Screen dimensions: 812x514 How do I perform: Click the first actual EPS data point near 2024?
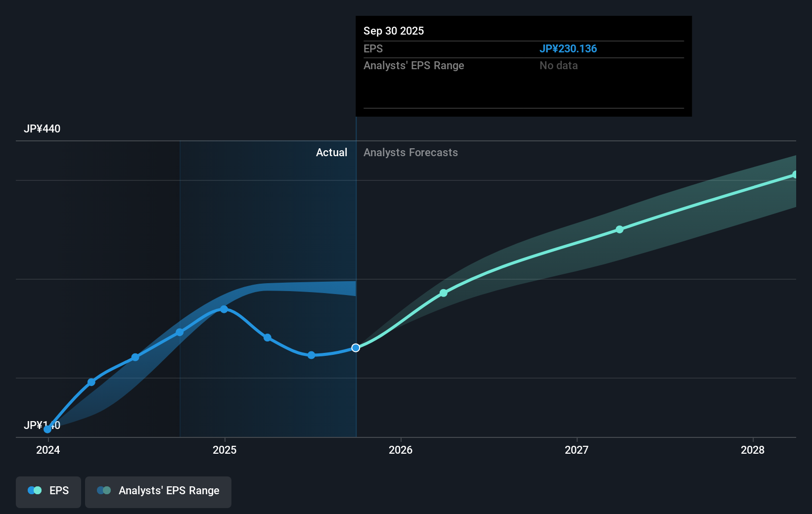click(x=47, y=429)
